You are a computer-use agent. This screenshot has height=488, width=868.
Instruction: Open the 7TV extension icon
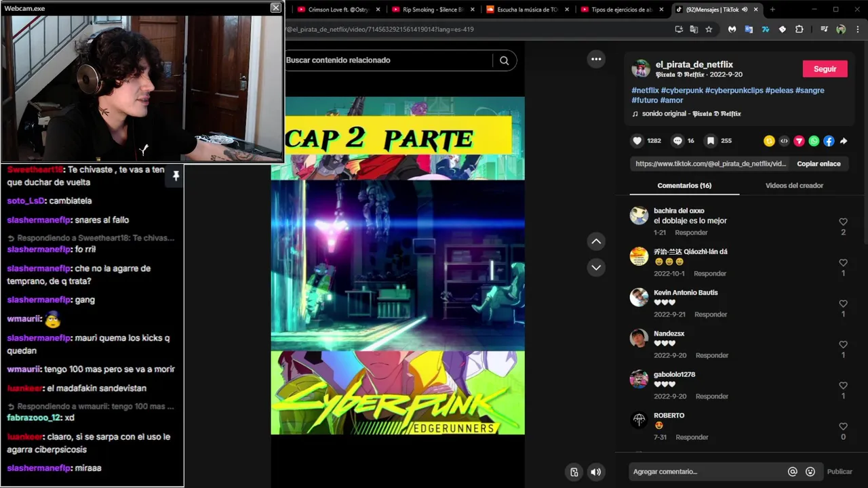(766, 29)
